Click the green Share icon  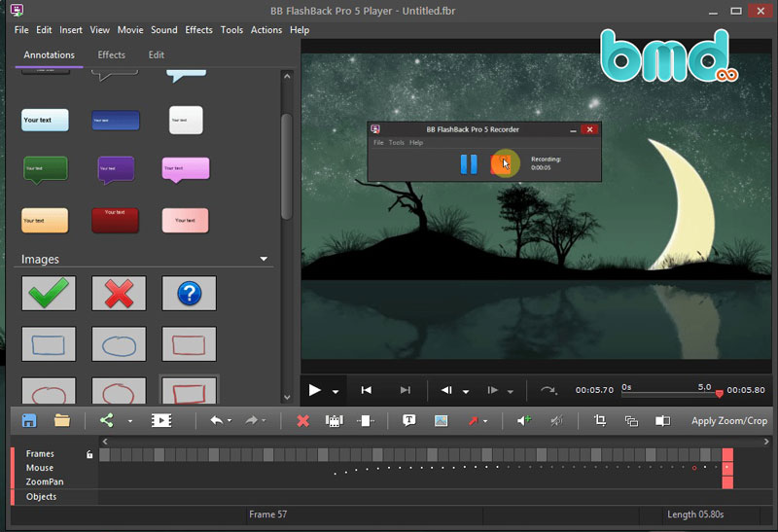tap(107, 421)
